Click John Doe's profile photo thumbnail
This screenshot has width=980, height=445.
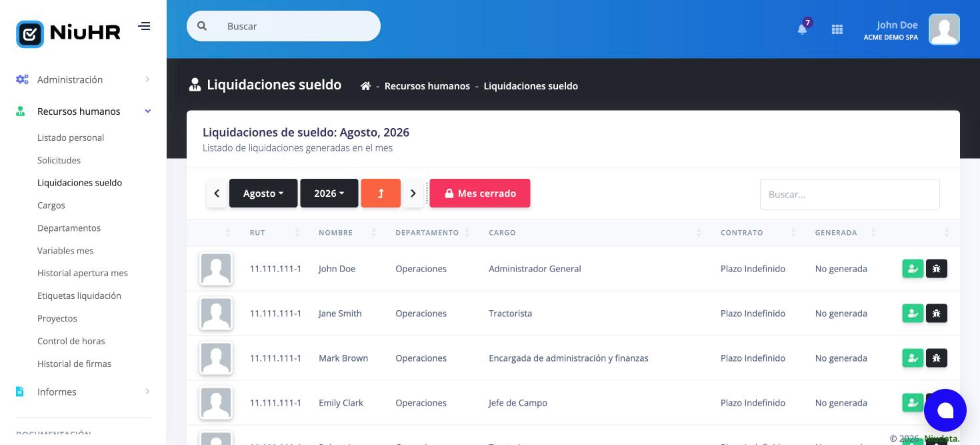point(216,269)
